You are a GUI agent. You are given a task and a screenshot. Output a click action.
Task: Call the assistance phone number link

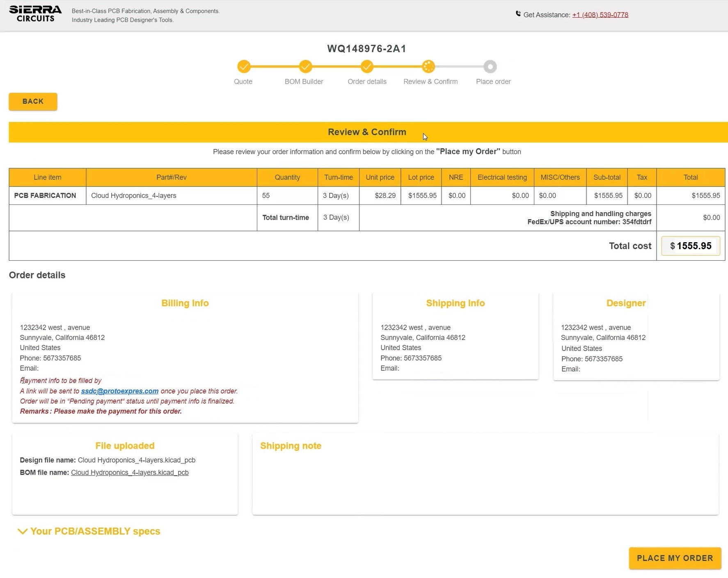(600, 15)
